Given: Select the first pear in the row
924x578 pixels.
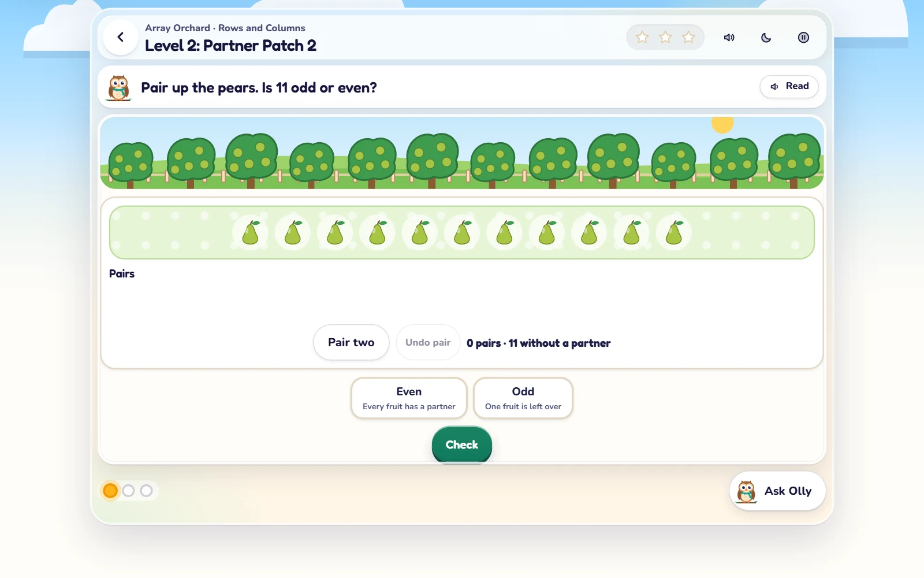Looking at the screenshot, I should [x=250, y=232].
